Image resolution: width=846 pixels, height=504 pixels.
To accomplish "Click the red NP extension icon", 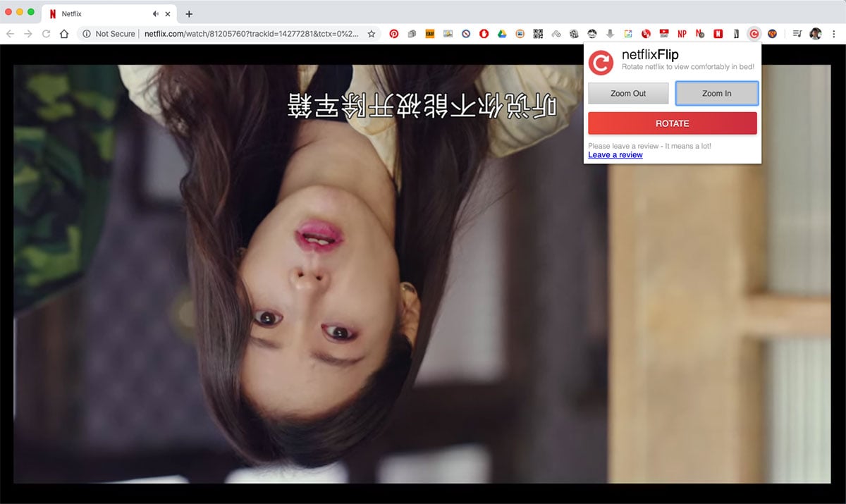I will [682, 33].
